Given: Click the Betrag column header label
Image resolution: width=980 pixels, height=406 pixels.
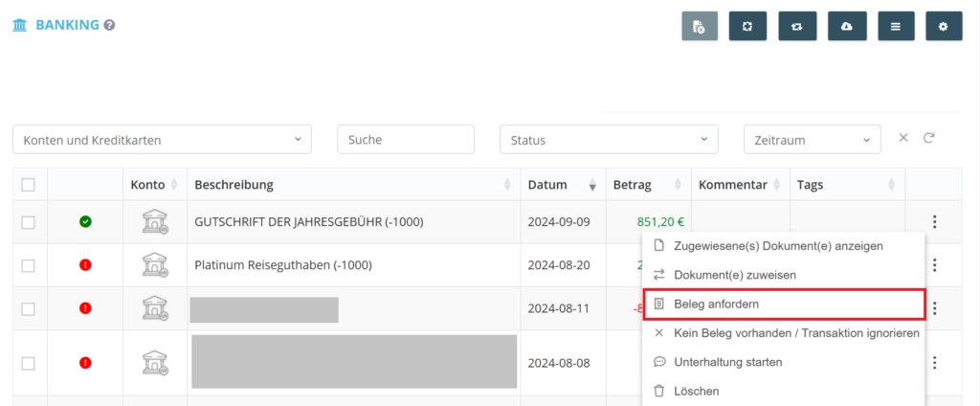Looking at the screenshot, I should pos(633,185).
